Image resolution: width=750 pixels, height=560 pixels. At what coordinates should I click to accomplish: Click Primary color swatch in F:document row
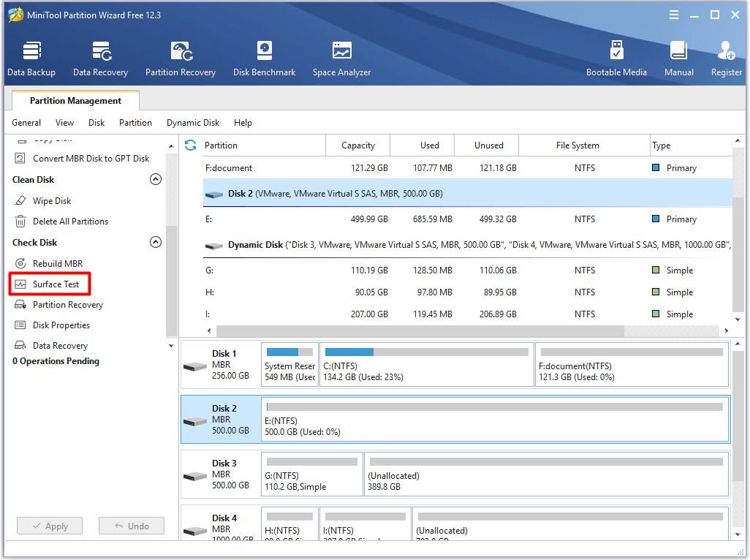(656, 167)
